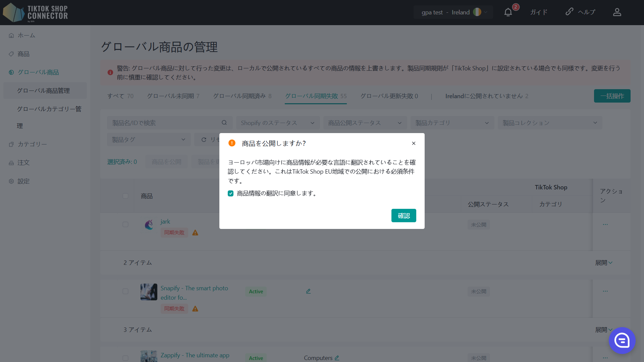Open グローバル商品管理 in sidebar
Viewport: 644px width, 362px height.
pos(45,91)
